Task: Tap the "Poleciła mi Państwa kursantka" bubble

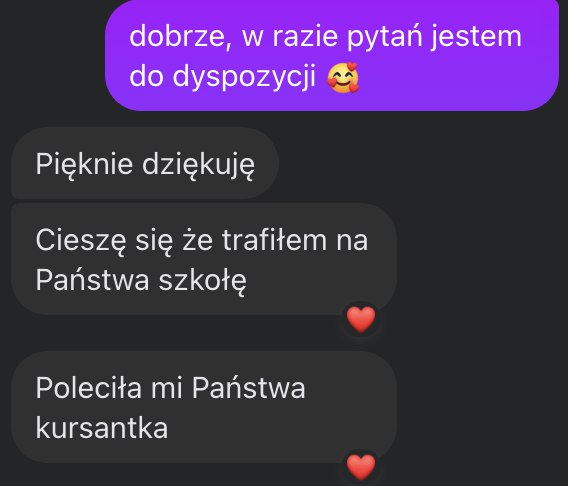Action: [204, 407]
